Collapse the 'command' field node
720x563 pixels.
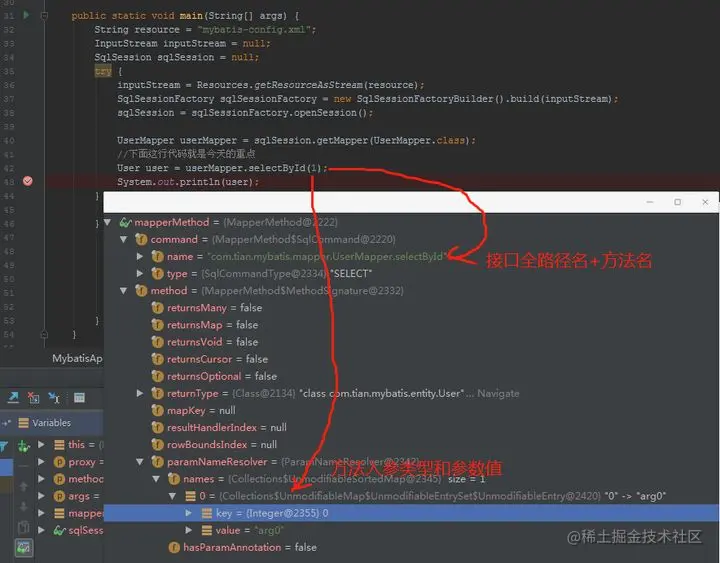pos(123,239)
